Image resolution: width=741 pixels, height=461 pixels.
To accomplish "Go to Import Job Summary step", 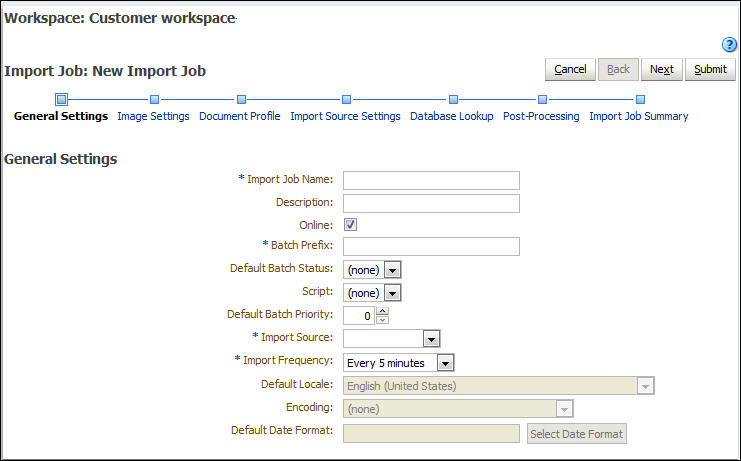I will (638, 116).
